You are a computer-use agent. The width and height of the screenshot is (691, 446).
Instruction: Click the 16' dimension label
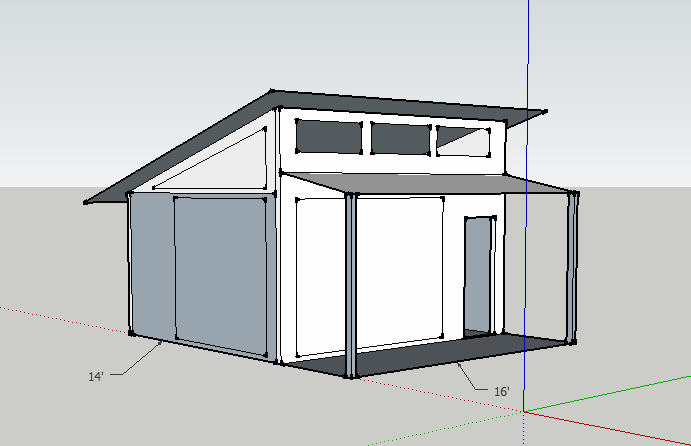[502, 391]
